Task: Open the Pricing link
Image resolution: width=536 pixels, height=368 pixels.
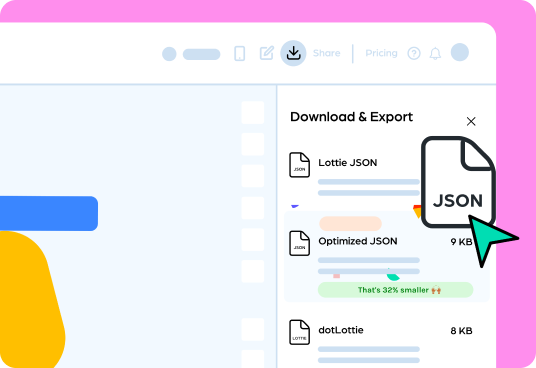Action: (x=381, y=53)
